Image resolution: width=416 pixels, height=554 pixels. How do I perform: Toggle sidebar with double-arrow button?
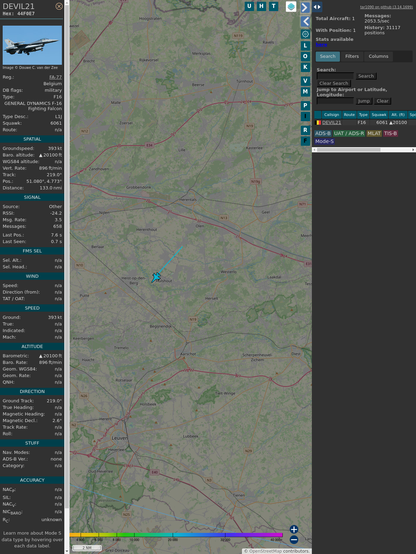317,7
